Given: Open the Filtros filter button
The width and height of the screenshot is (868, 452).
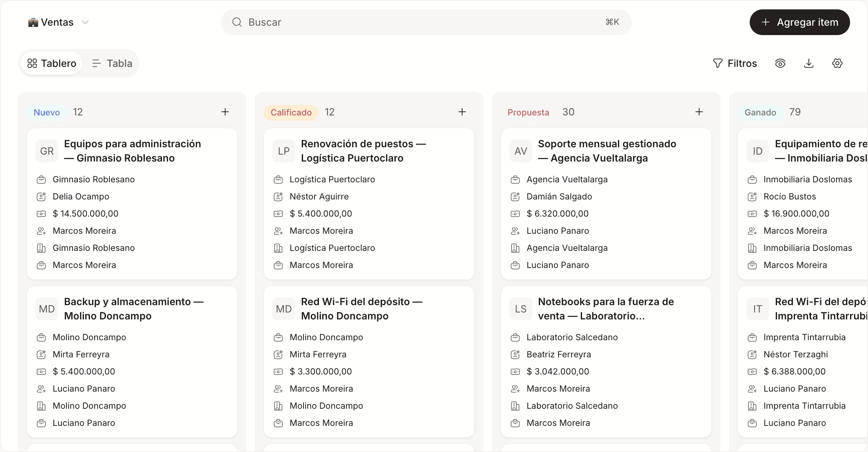Looking at the screenshot, I should [735, 63].
